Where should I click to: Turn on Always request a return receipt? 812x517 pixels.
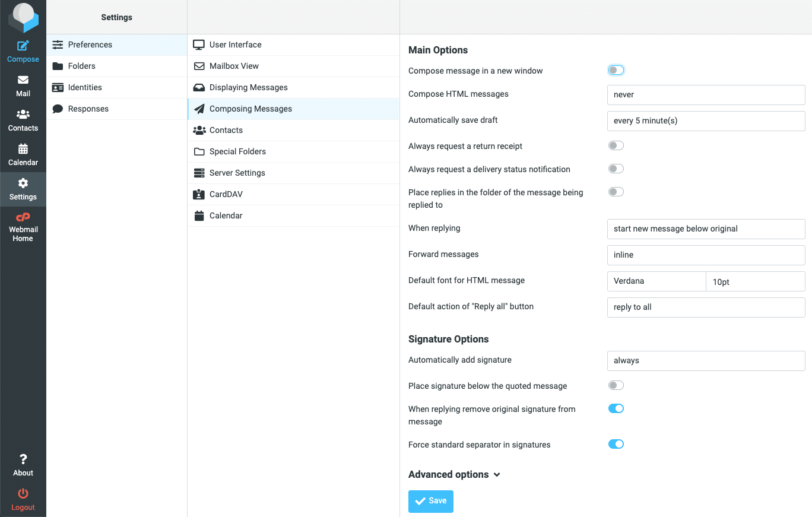[616, 145]
